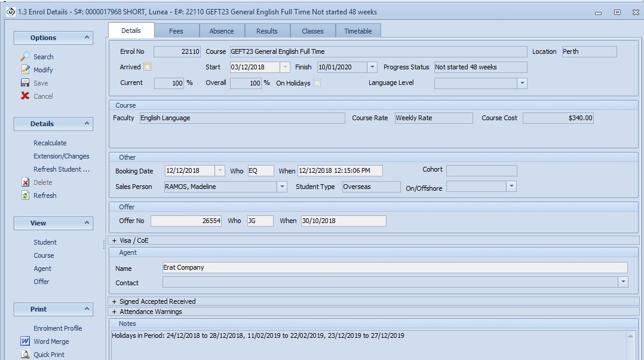Click the Notes scrollbar up arrow

631,336
